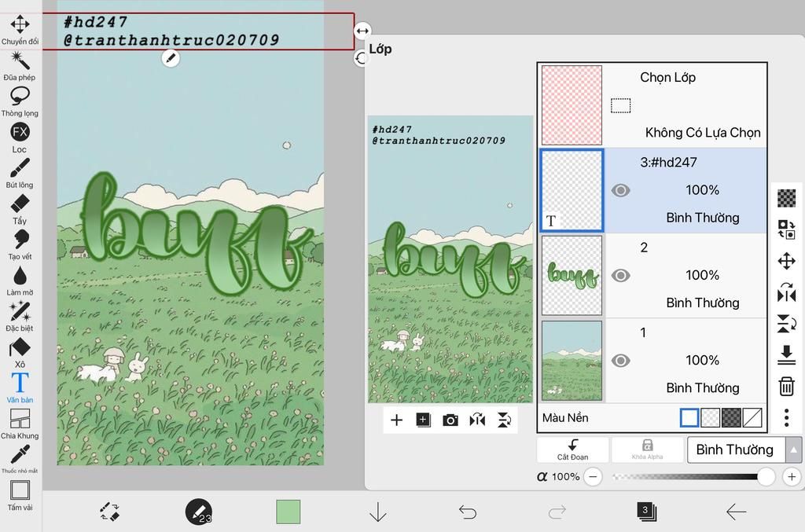Tap the checkerboard icon in right toolbar

786,197
